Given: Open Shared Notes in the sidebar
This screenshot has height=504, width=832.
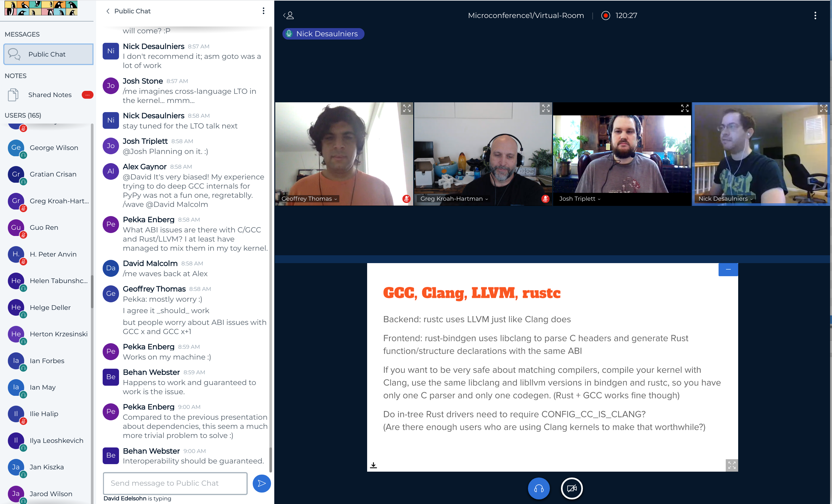Looking at the screenshot, I should [x=50, y=95].
